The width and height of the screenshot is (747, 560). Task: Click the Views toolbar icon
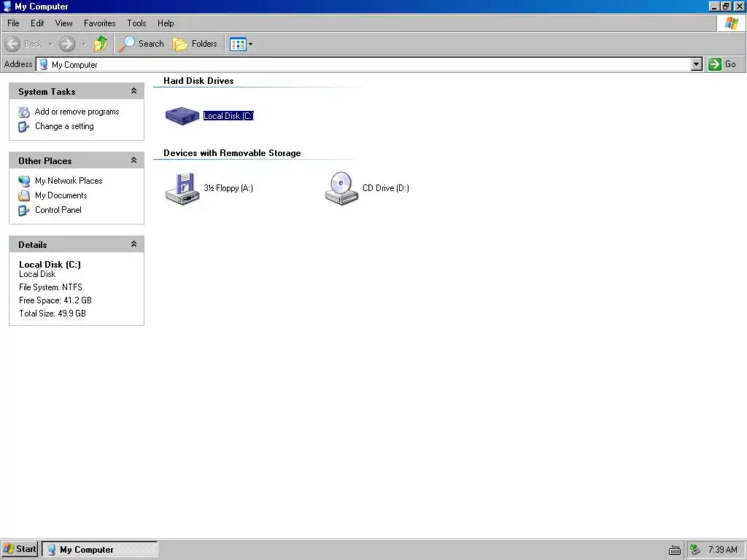coord(238,44)
